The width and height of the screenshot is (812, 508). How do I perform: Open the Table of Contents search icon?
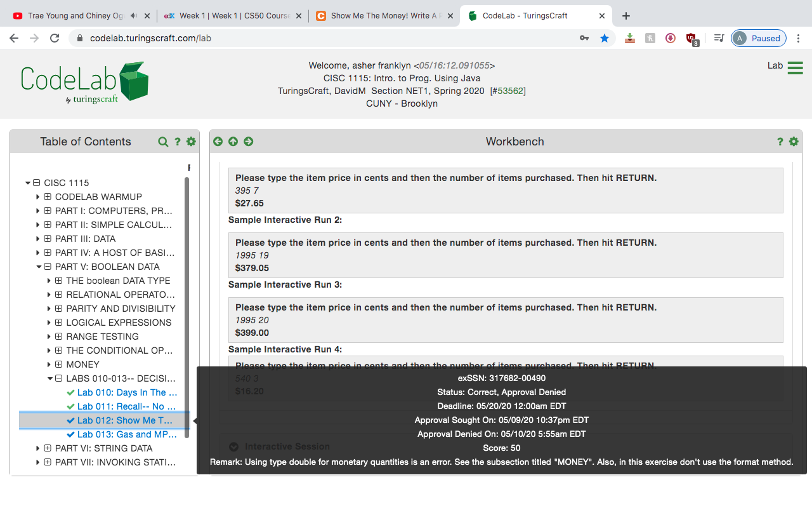(163, 142)
